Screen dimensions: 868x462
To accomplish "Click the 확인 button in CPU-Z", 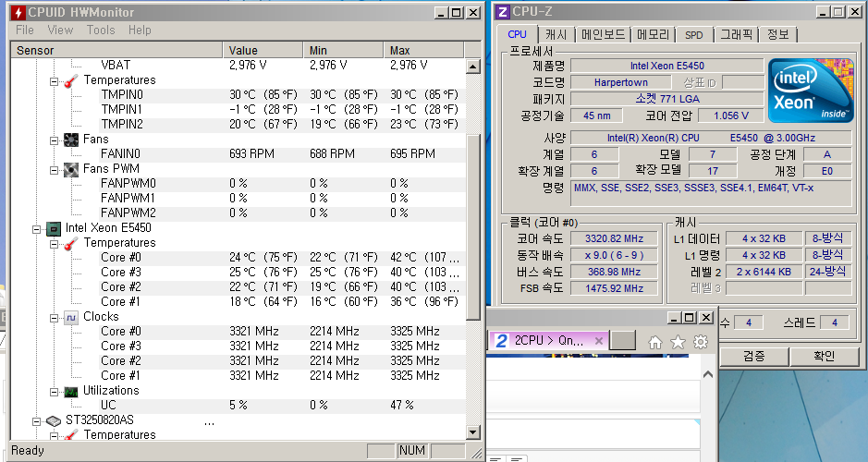I will (x=825, y=357).
